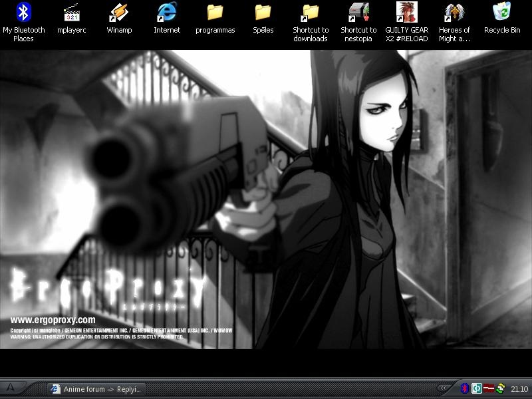Image resolution: width=532 pixels, height=399 pixels.
Task: Select the Shortcut to nestopia icon
Action: coord(358,22)
